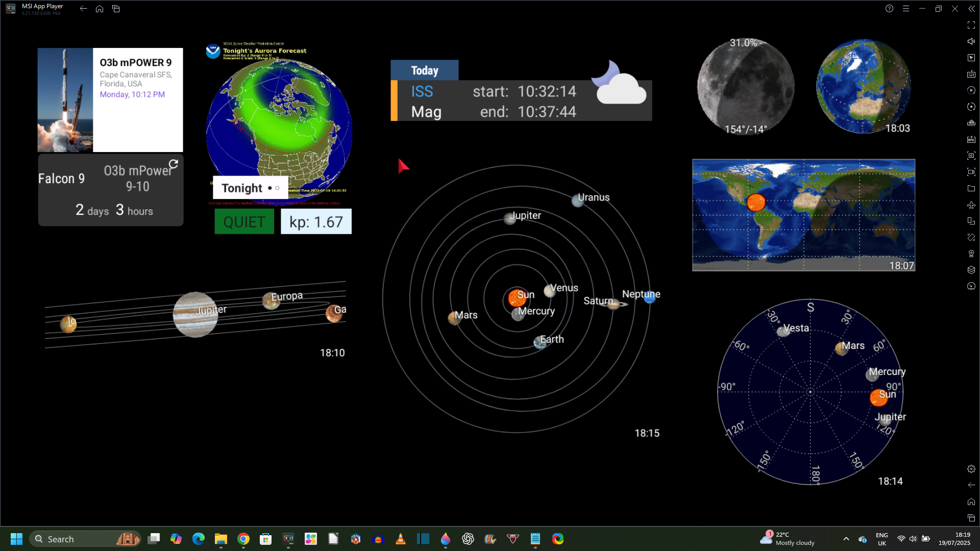Screen dimensions: 980x551
Task: Click the pass start time '10:32:14'
Action: point(547,92)
